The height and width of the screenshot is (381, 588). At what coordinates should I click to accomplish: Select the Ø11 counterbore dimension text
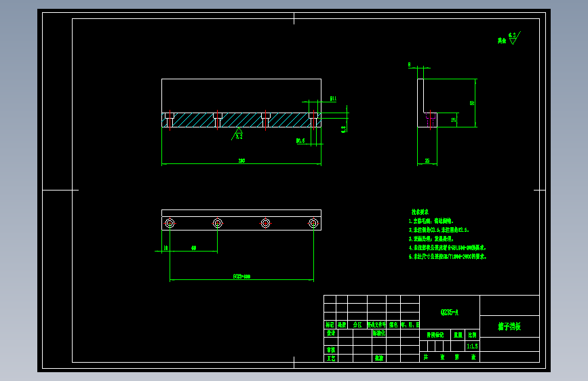click(x=333, y=98)
